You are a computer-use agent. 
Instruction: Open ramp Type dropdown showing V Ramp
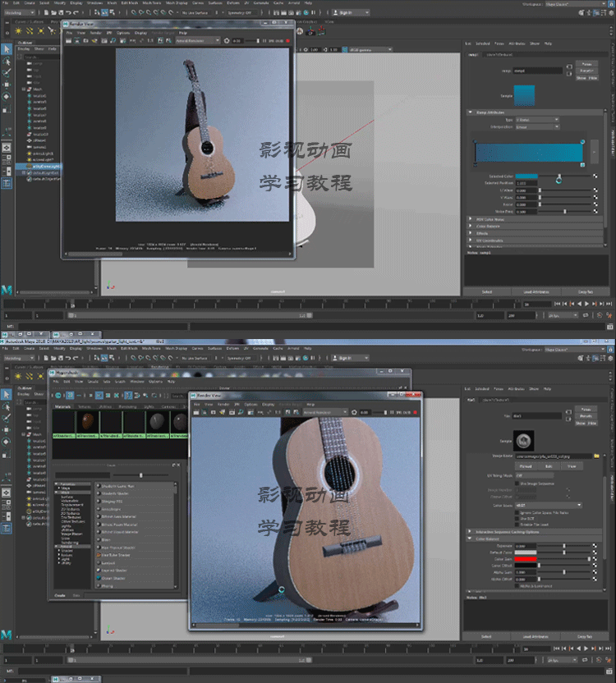coord(537,120)
